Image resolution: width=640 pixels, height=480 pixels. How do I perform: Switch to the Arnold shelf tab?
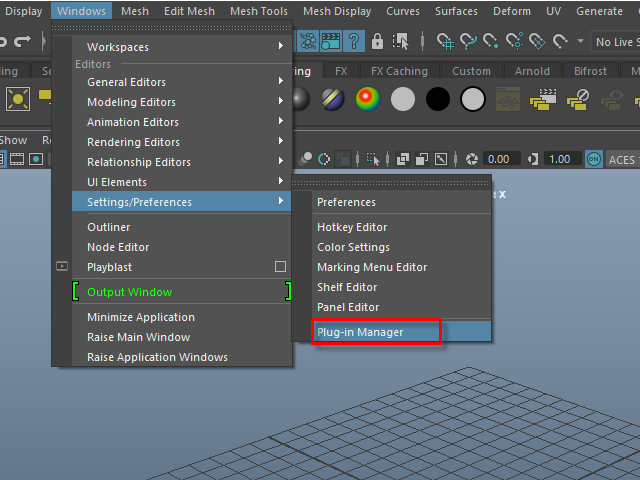click(532, 72)
